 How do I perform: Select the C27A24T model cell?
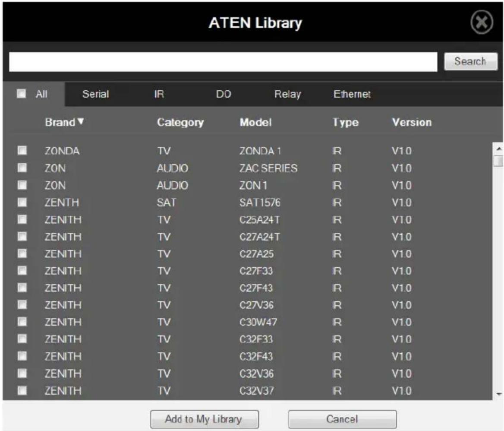pyautogui.click(x=259, y=237)
